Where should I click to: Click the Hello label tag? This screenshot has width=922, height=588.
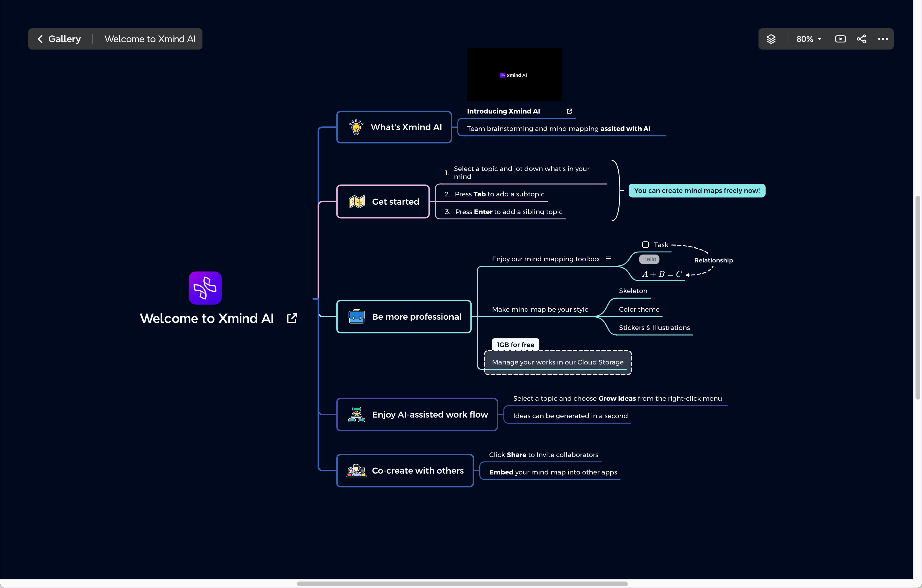click(649, 259)
